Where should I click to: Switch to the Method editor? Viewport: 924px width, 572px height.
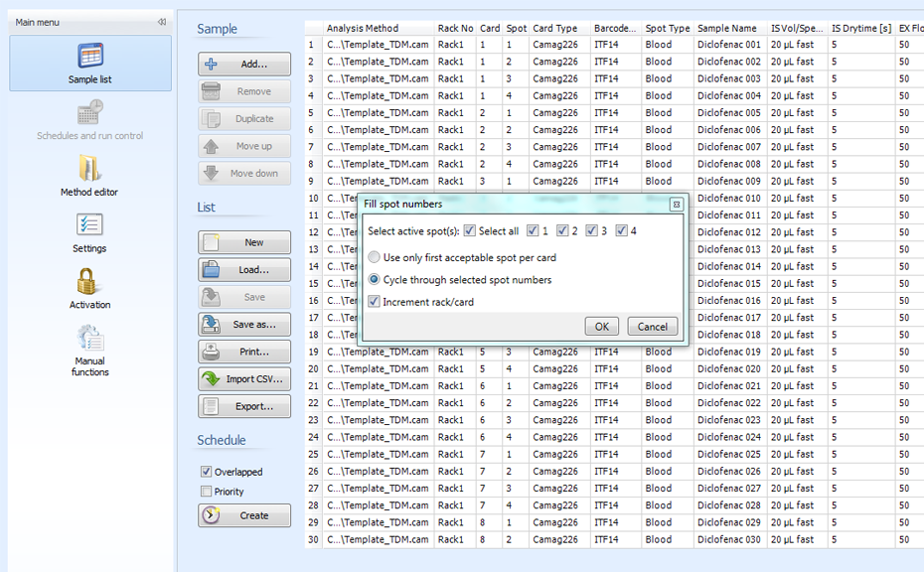pos(87,177)
